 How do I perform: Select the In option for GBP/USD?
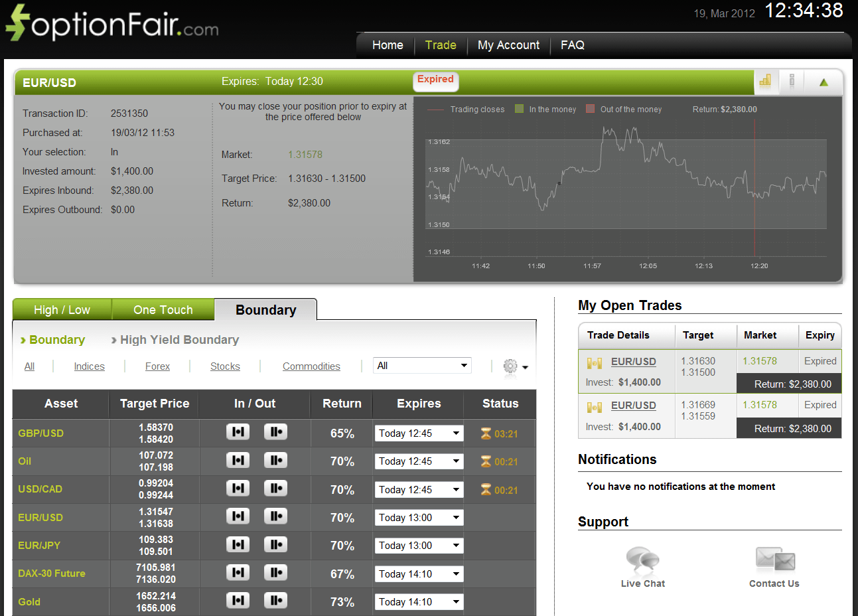click(x=238, y=431)
